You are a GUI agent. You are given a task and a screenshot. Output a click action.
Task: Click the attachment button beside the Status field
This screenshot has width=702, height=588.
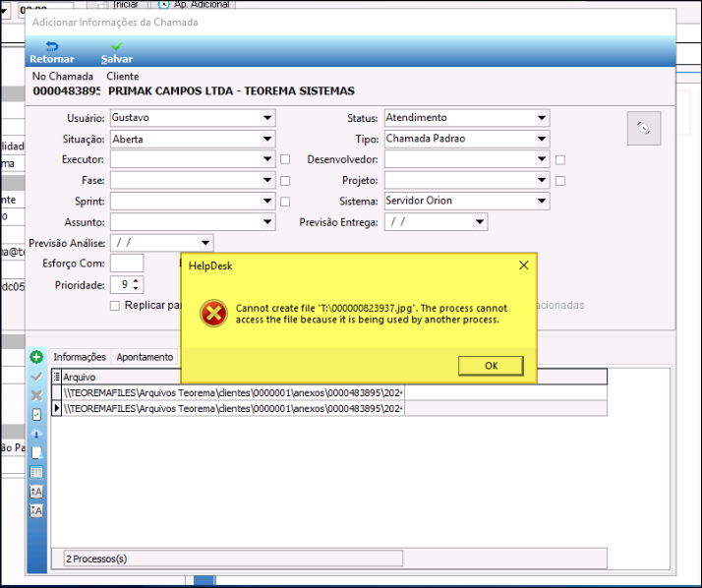click(644, 128)
